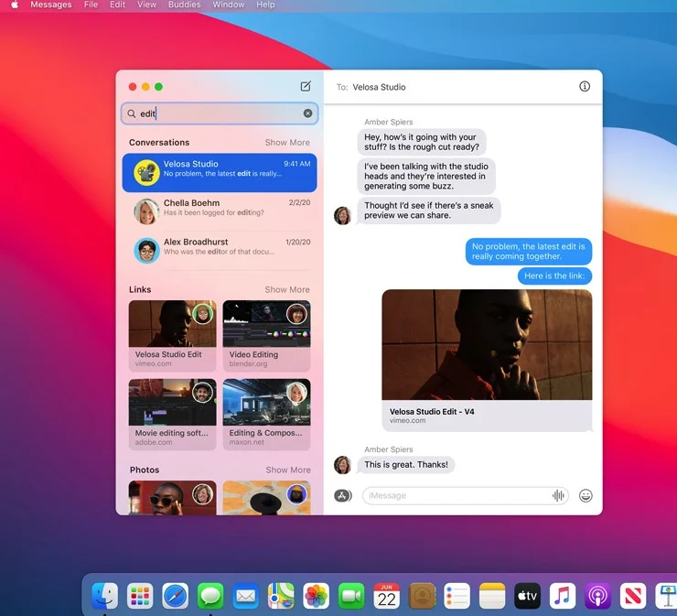Image resolution: width=677 pixels, height=616 pixels.
Task: Open the Help menu
Action: point(265,5)
